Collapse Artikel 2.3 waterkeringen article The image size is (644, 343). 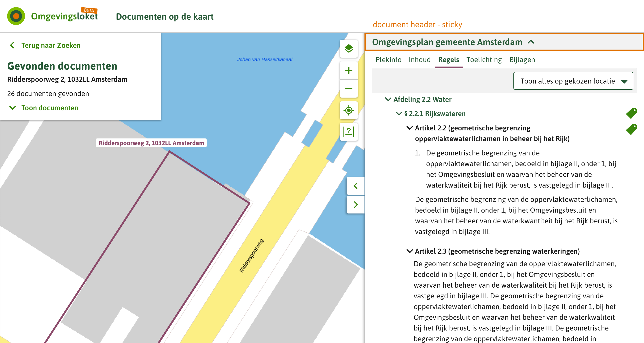[x=409, y=251]
